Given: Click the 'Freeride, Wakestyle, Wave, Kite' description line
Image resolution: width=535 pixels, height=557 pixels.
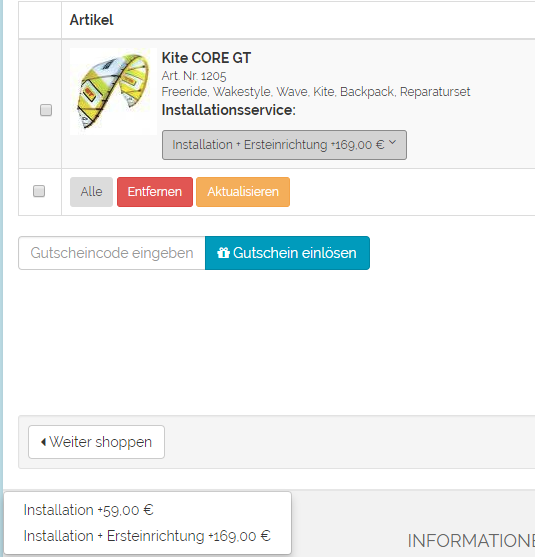Looking at the screenshot, I should tap(316, 92).
